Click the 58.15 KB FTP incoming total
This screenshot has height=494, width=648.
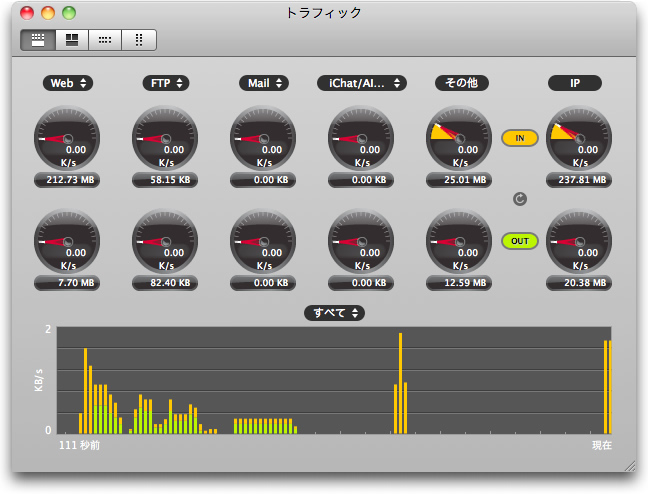(165, 180)
